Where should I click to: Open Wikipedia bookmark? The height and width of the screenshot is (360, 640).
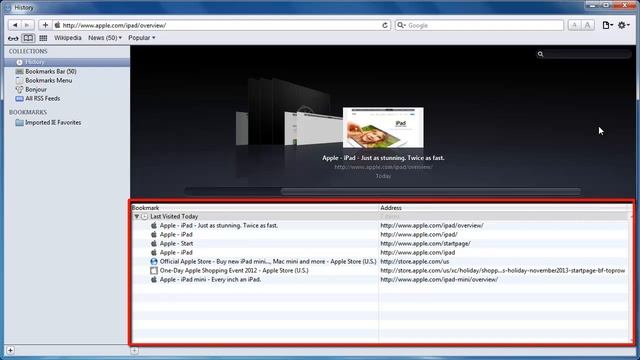pos(68,38)
